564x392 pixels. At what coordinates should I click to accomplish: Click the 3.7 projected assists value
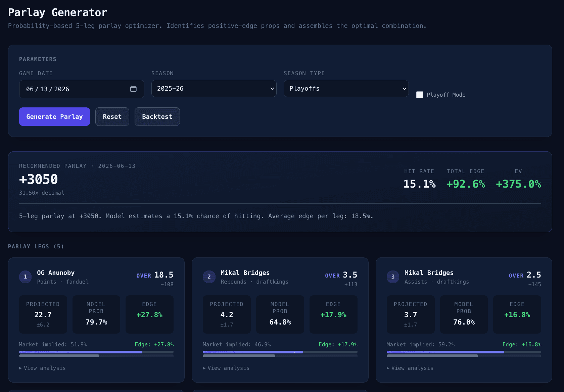pos(411,315)
